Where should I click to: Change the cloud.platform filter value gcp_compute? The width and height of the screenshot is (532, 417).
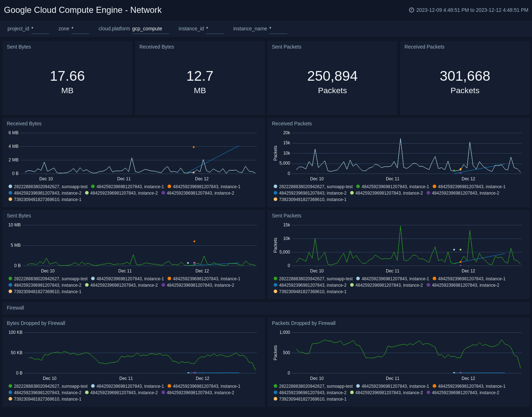[x=151, y=29]
